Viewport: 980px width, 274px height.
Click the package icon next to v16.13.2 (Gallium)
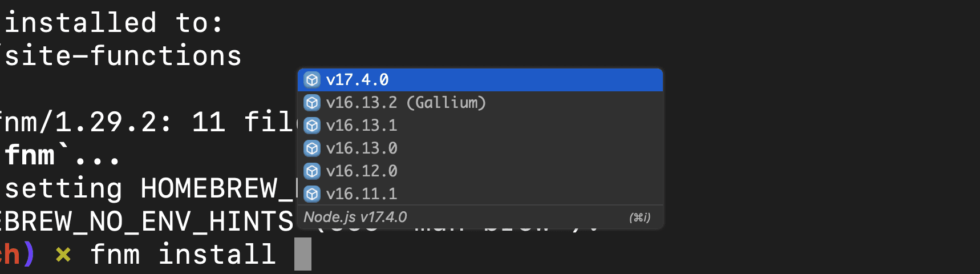coord(312,103)
